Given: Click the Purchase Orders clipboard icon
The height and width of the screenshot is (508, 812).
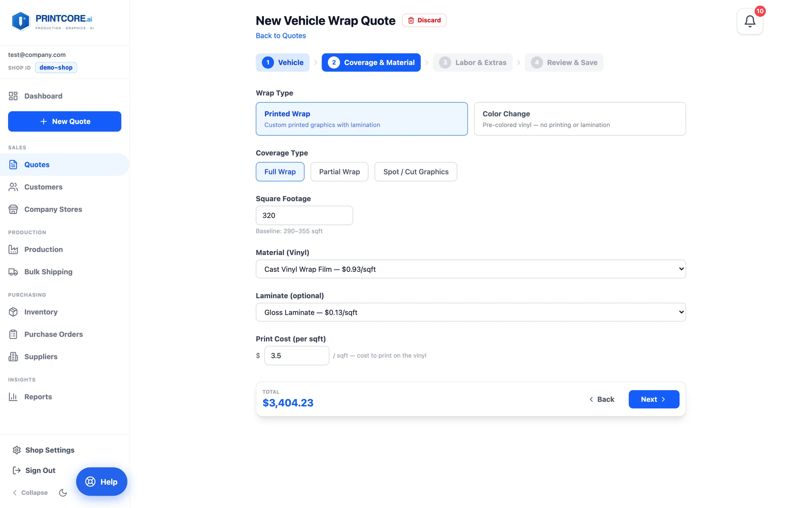Looking at the screenshot, I should [13, 334].
